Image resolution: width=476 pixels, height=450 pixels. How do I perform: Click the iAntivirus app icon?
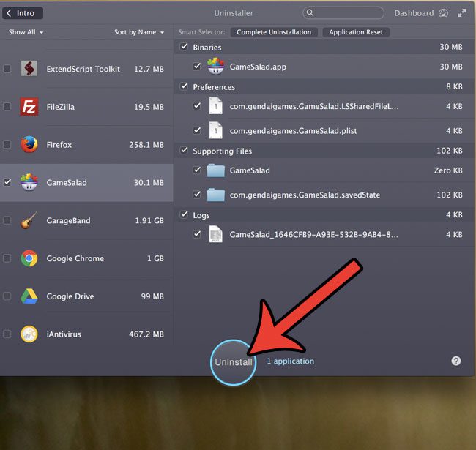point(29,334)
